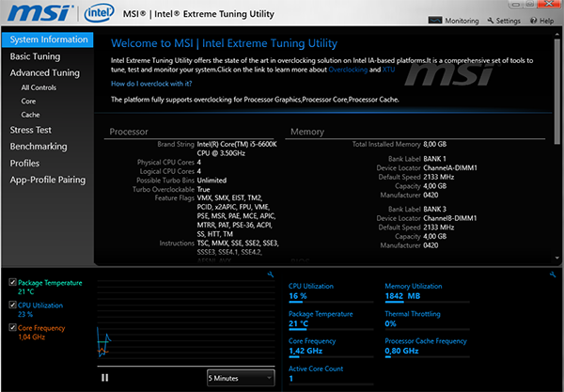Image resolution: width=564 pixels, height=392 pixels.
Task: Click Processor Cache Frequency 0,80 GHz value
Action: coord(401,351)
